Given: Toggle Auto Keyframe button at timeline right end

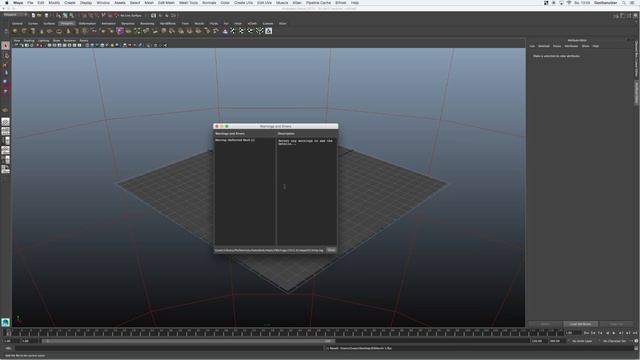Looking at the screenshot, I should [x=636, y=341].
